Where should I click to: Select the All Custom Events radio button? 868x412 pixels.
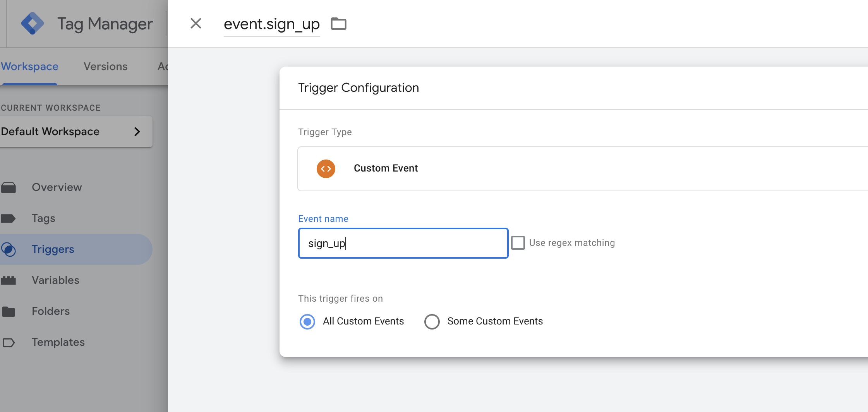[x=307, y=321]
